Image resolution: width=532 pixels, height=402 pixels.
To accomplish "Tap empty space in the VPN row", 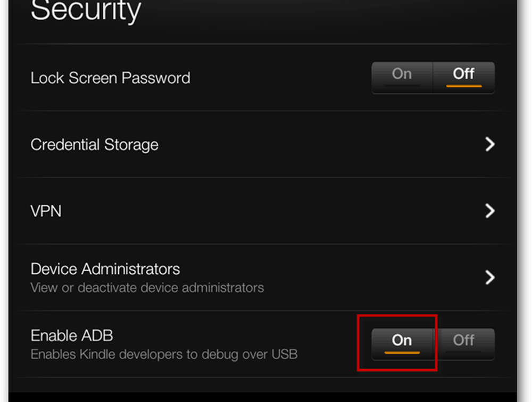I will point(266,211).
